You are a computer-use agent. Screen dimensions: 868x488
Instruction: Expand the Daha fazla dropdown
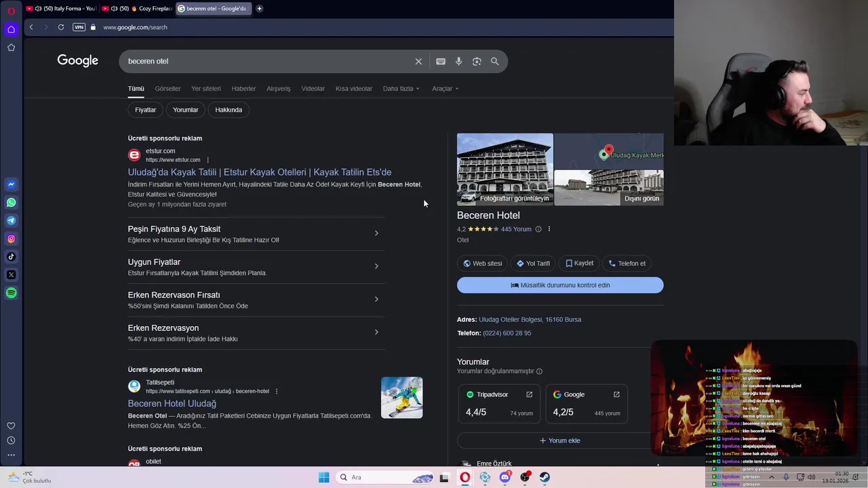coord(401,89)
